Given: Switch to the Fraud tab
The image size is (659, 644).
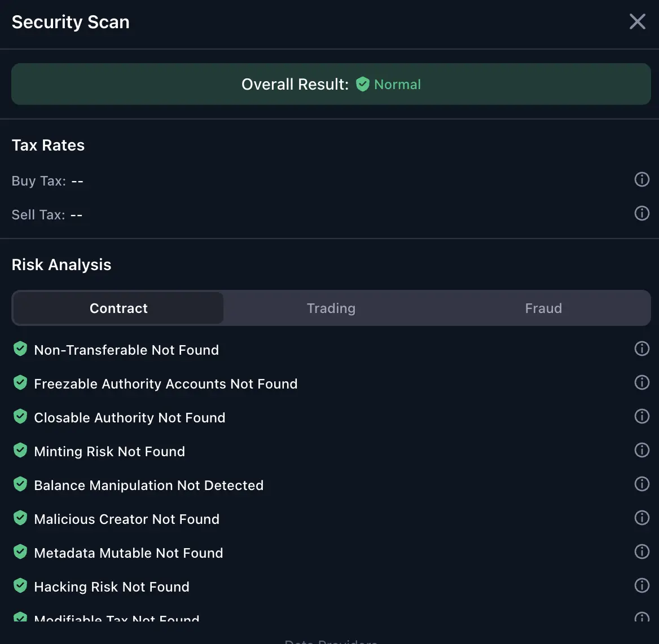Looking at the screenshot, I should (x=543, y=308).
